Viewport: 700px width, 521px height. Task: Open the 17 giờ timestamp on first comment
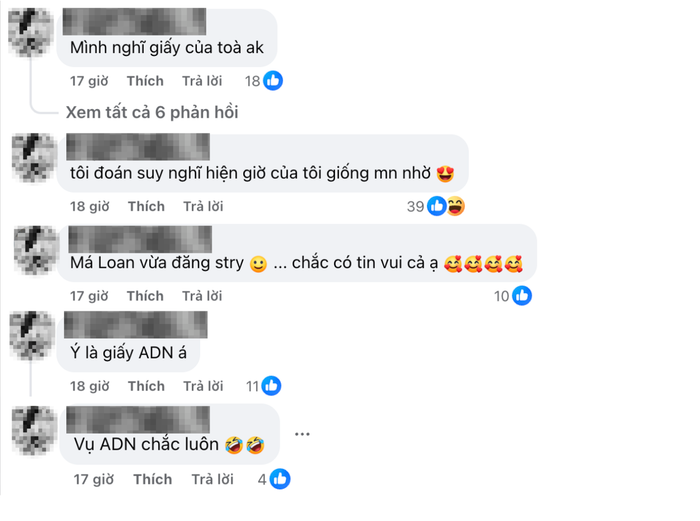89,81
